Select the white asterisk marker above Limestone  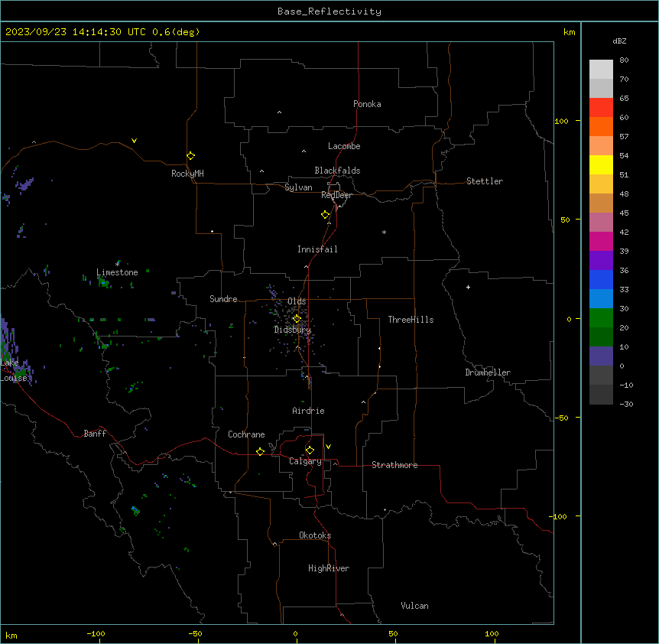tap(117, 264)
